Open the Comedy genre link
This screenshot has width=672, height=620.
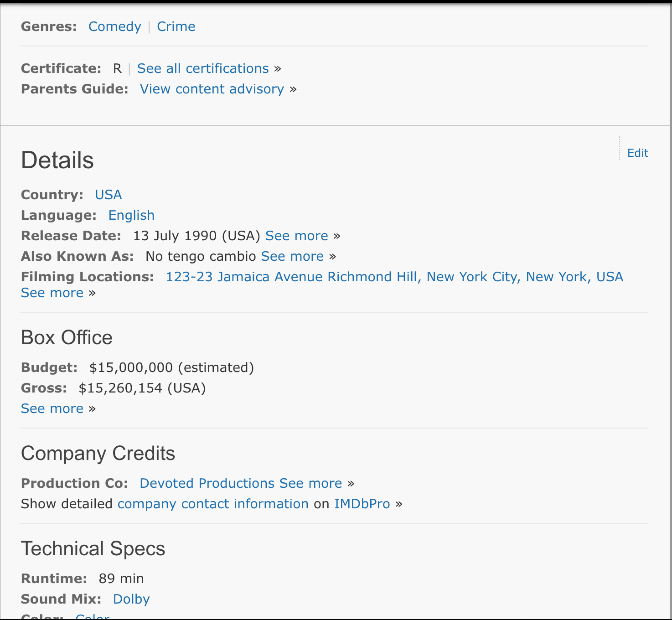(114, 26)
